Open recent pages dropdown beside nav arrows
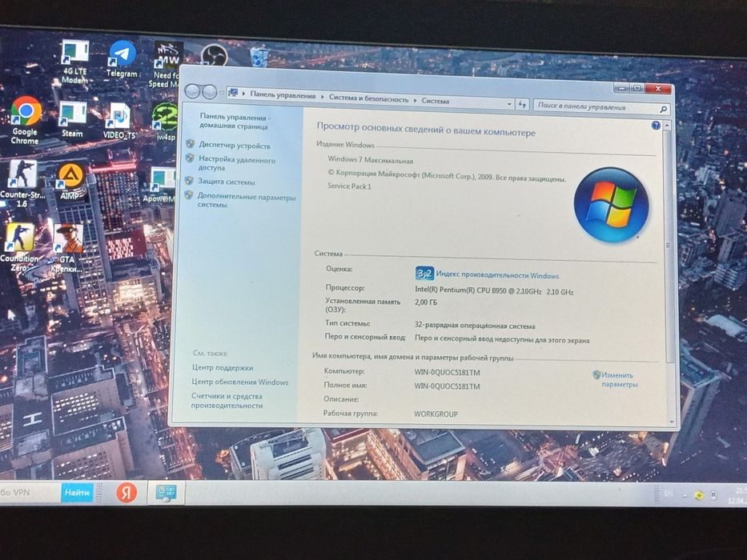Image resolution: width=747 pixels, height=560 pixels. point(222,92)
